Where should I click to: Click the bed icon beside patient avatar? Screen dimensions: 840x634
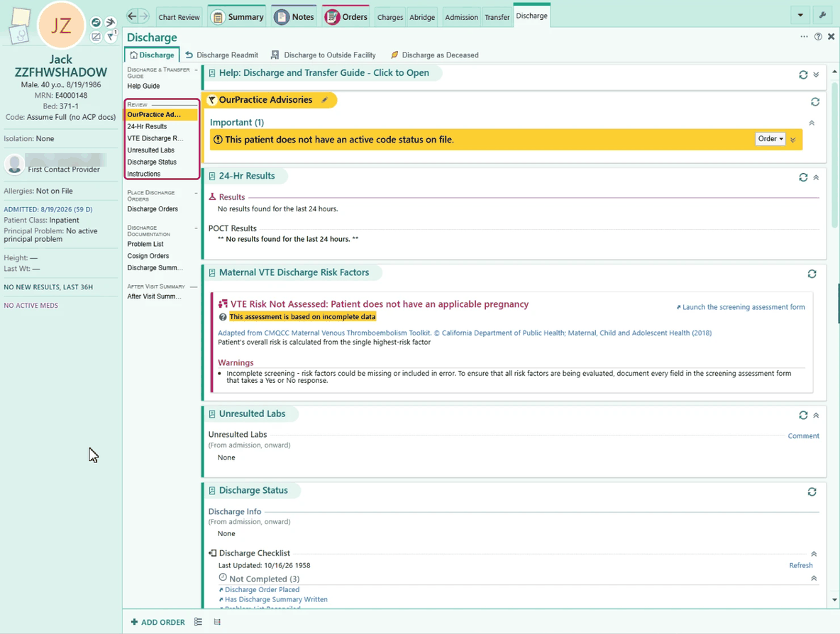pyautogui.click(x=96, y=22)
